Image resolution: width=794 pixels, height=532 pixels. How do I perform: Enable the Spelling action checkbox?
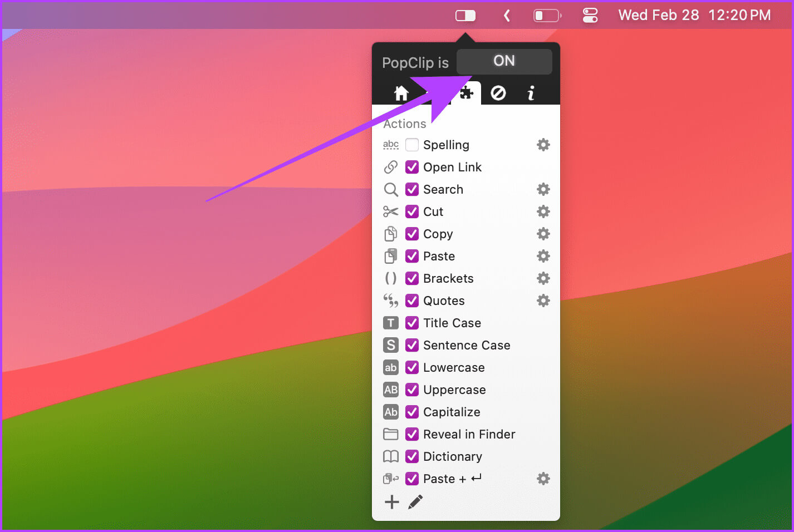click(x=412, y=145)
